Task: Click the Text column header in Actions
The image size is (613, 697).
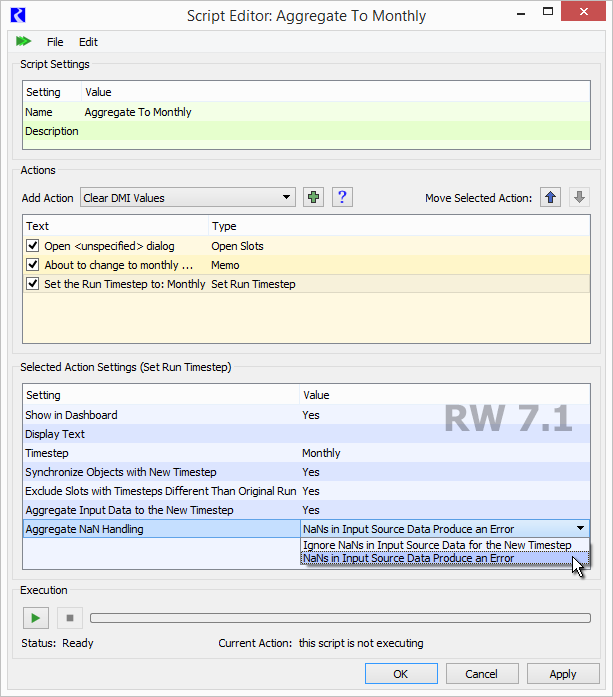Action: tap(116, 226)
